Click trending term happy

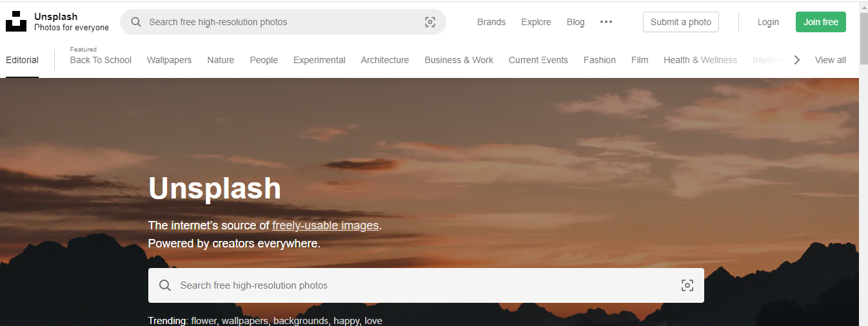346,321
